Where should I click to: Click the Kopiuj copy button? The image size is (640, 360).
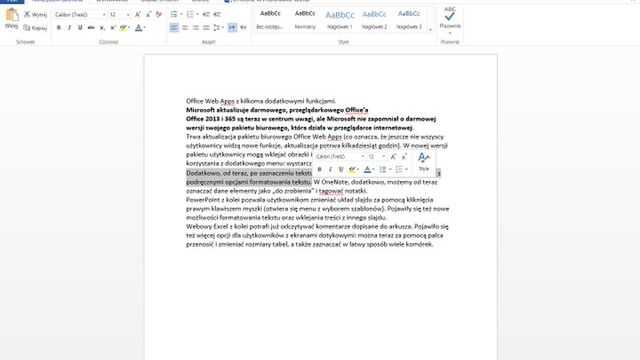[35, 28]
